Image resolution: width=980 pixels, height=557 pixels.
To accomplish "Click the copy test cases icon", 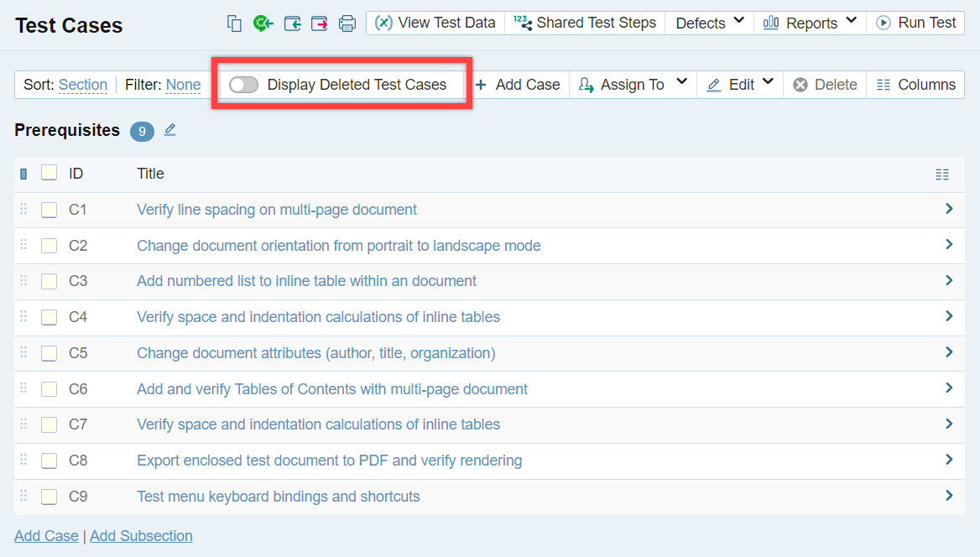I will click(x=235, y=23).
